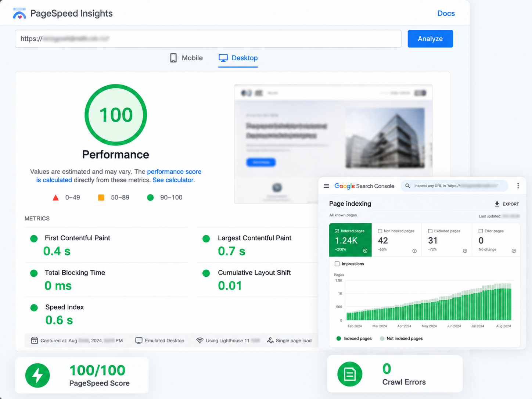Click the 0.01 value
The width and height of the screenshot is (532, 399).
tap(230, 286)
